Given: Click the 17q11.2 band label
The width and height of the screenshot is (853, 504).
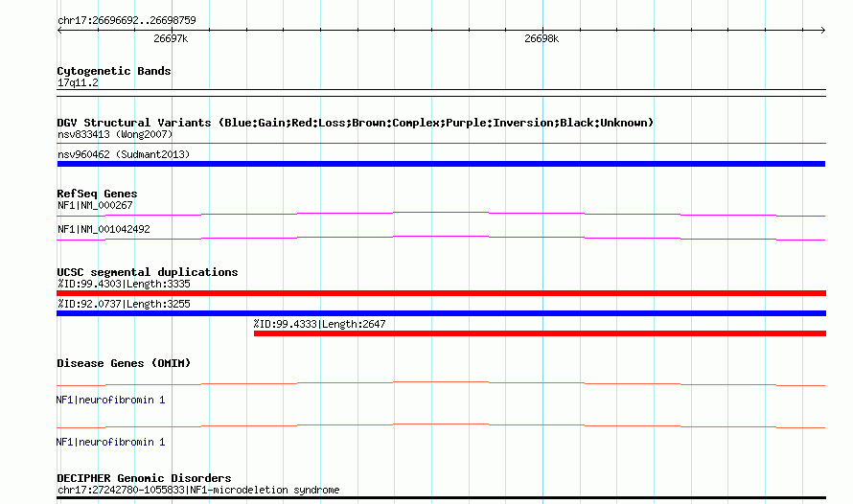Looking at the screenshot, I should (78, 82).
